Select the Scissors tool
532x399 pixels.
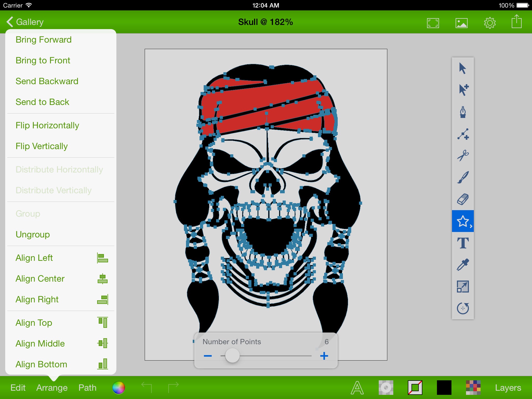(x=463, y=155)
